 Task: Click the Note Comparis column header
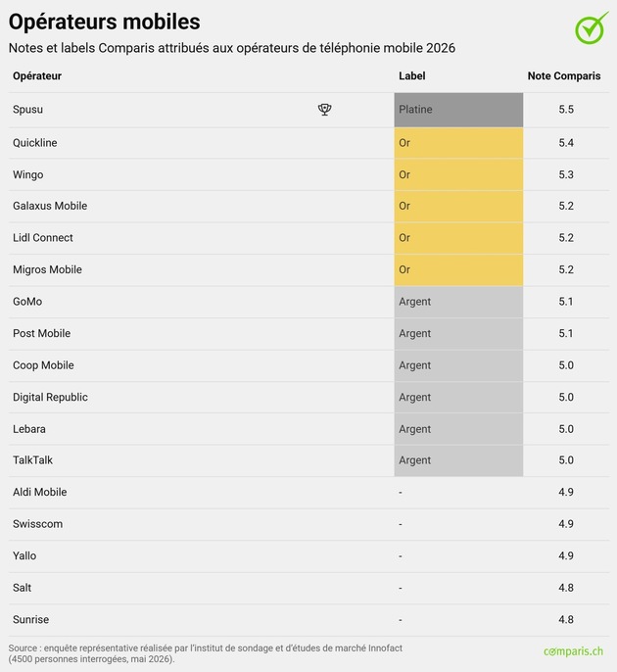[x=564, y=75]
